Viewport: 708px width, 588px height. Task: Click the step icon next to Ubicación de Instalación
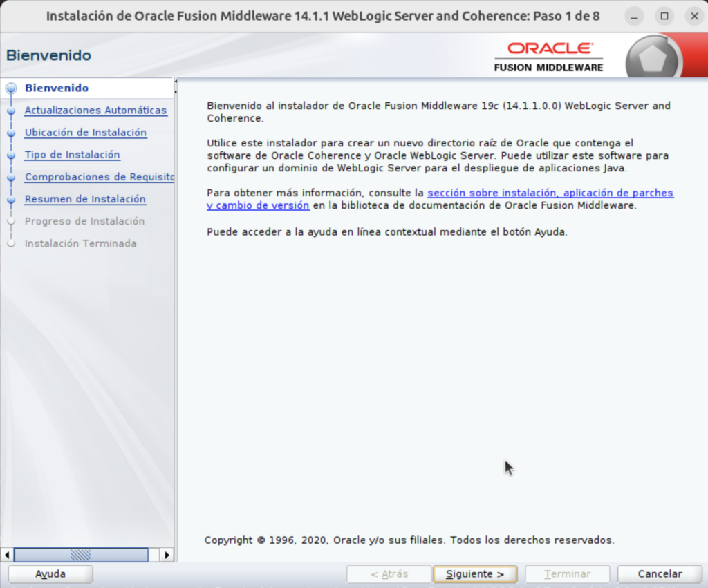[11, 133]
